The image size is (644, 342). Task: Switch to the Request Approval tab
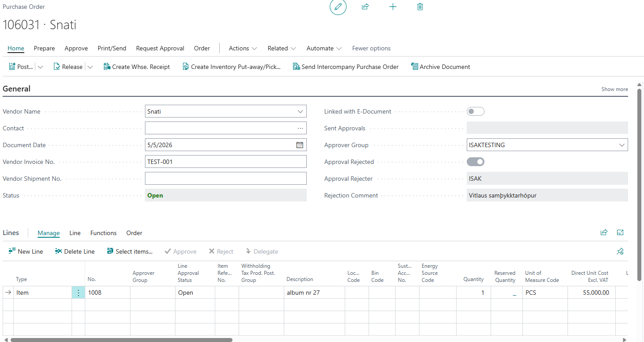(160, 48)
